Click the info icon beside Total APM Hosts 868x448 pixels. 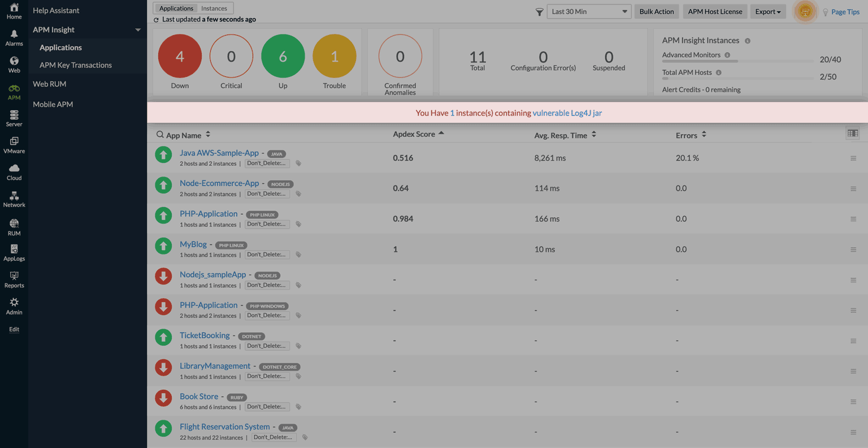pos(719,72)
